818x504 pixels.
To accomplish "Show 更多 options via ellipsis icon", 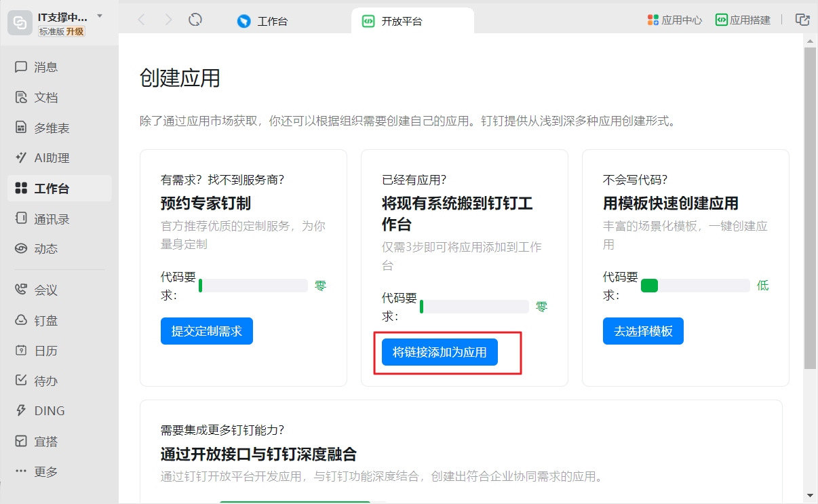I will pyautogui.click(x=21, y=471).
